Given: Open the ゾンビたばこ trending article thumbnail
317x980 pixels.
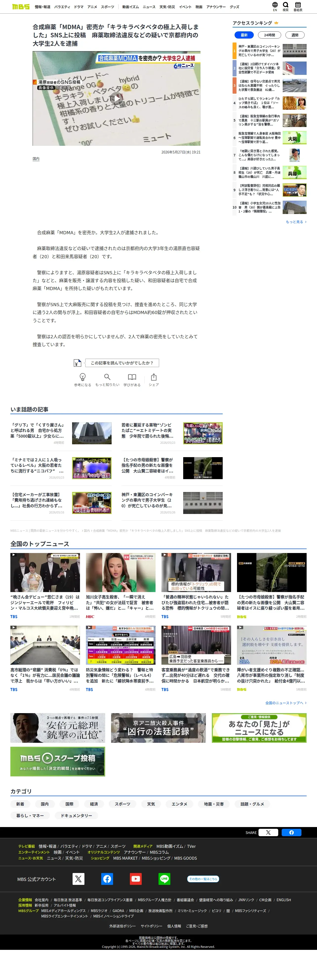Looking at the screenshot, I should click(203, 433).
